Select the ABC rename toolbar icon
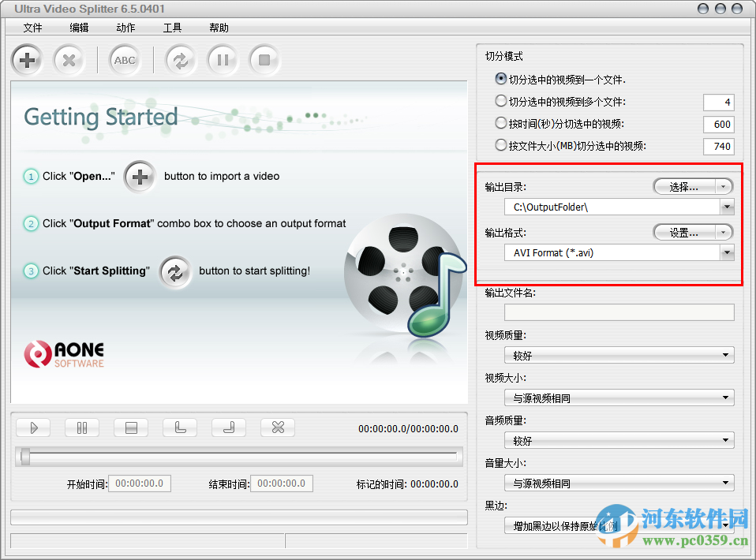This screenshot has width=756, height=560. [124, 60]
